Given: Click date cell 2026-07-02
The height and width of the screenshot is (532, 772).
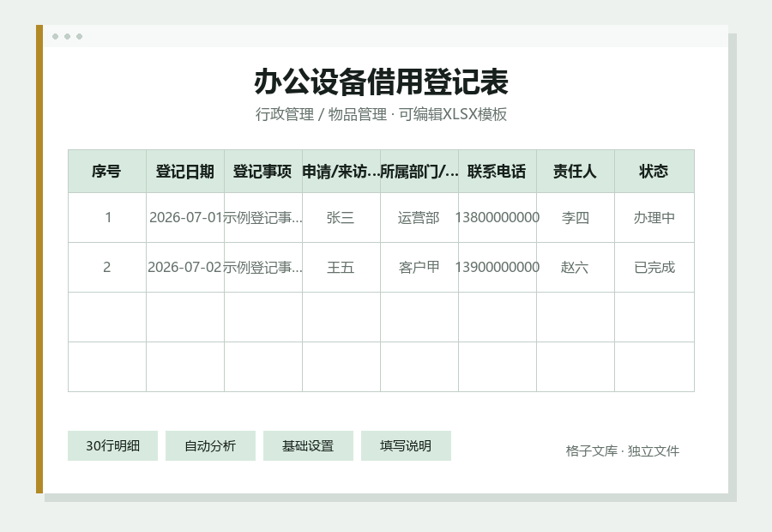Looking at the screenshot, I should [x=185, y=267].
